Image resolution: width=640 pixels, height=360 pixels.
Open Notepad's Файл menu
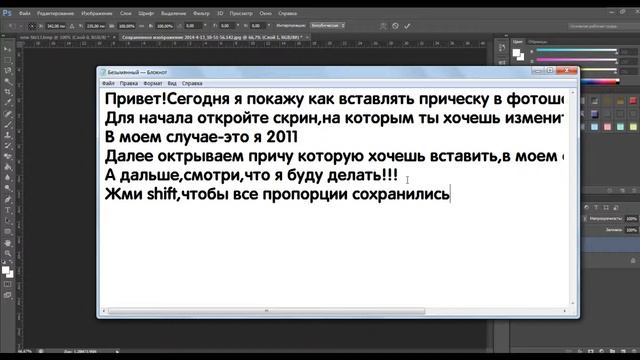pyautogui.click(x=108, y=83)
